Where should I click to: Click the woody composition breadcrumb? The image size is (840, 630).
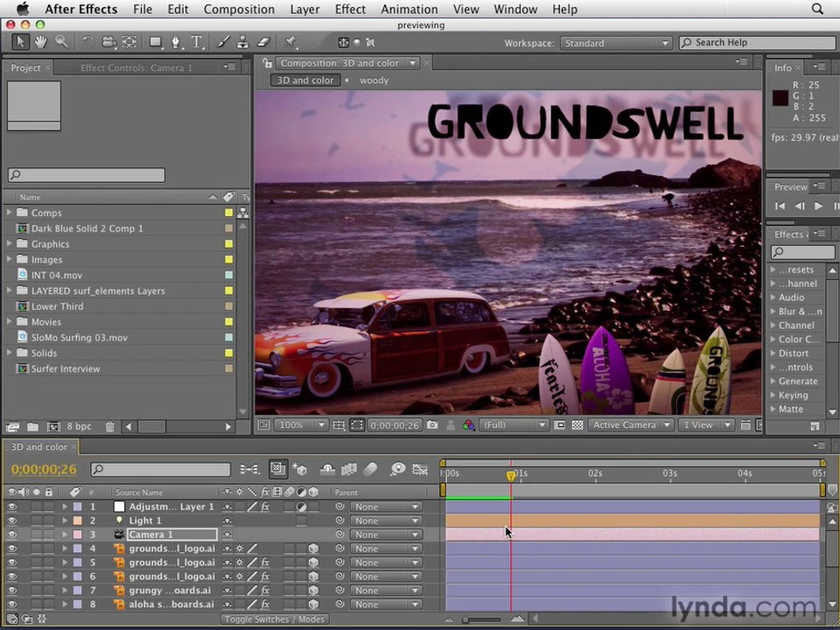click(374, 80)
